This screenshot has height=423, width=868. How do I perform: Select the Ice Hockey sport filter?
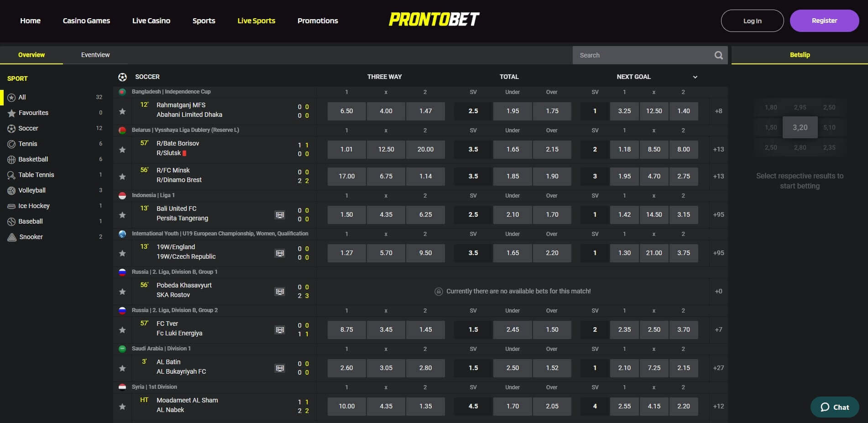34,206
